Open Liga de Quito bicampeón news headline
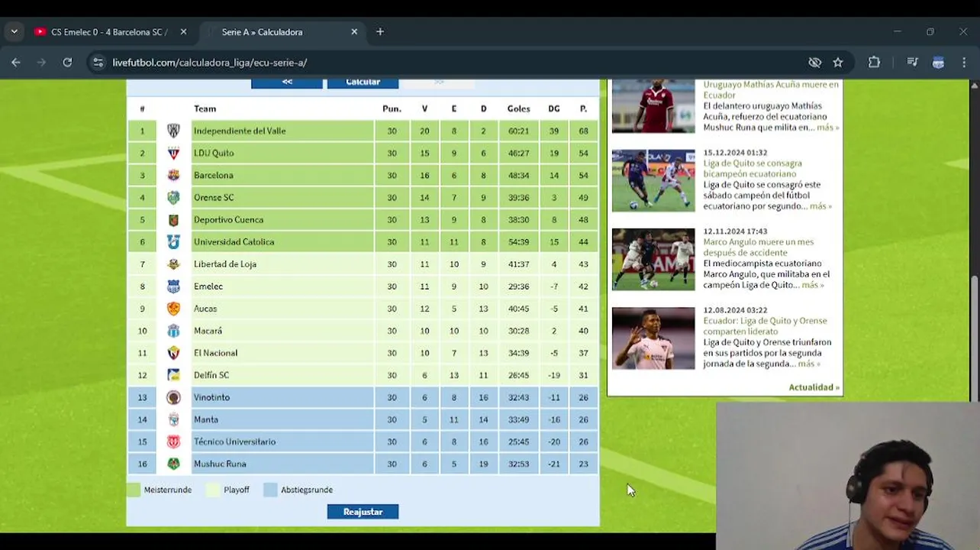 (x=753, y=168)
